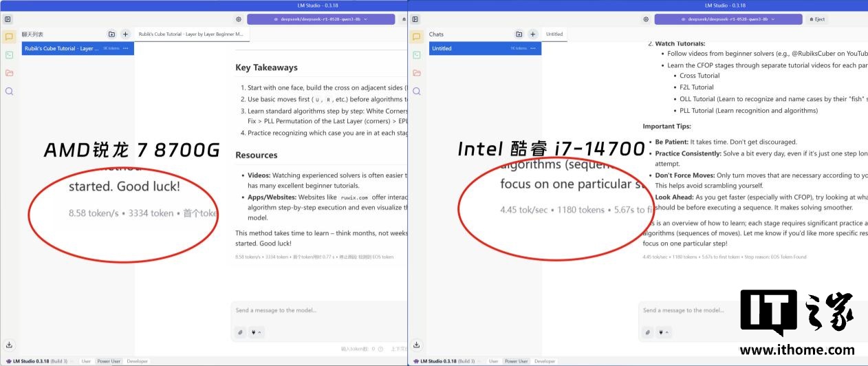Image resolution: width=868 pixels, height=366 pixels.
Task: Click the Discover search icon in left window sidebar
Action: point(9,91)
